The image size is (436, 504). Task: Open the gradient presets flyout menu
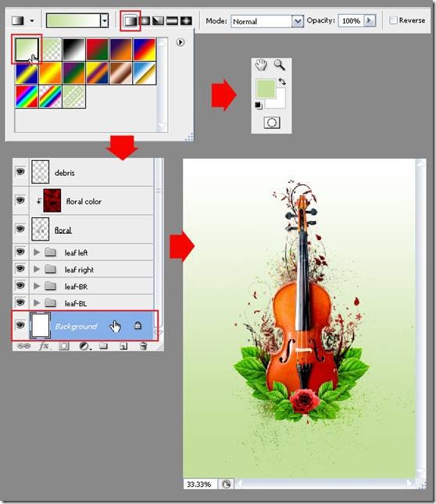(180, 42)
